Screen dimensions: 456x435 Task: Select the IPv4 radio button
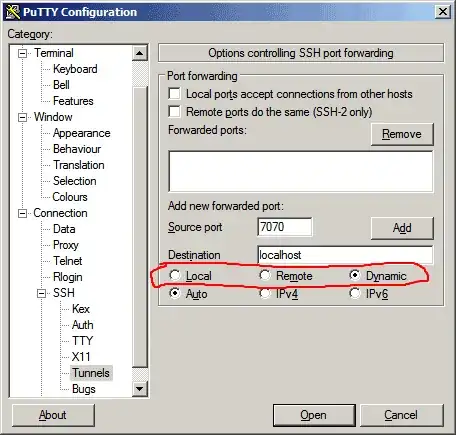(x=265, y=294)
